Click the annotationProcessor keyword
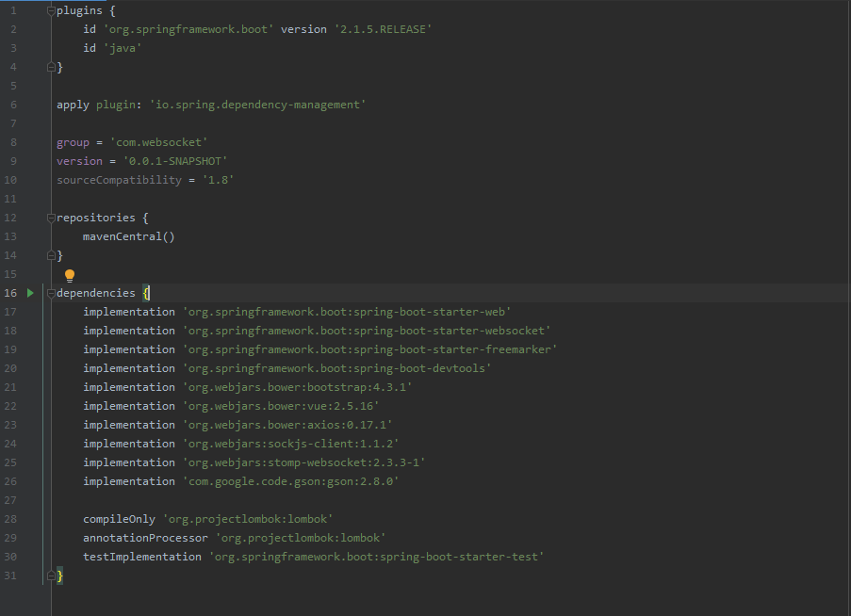The height and width of the screenshot is (616, 851). (x=145, y=538)
